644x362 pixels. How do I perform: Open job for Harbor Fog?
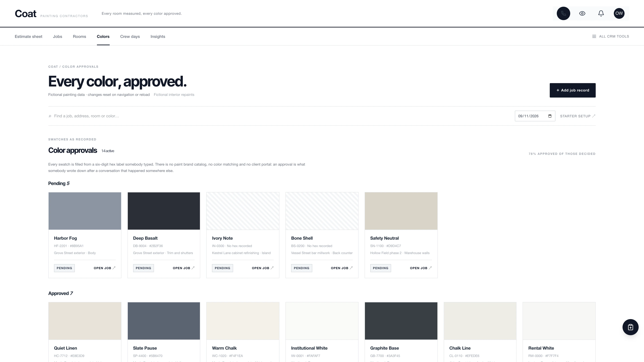tap(104, 268)
